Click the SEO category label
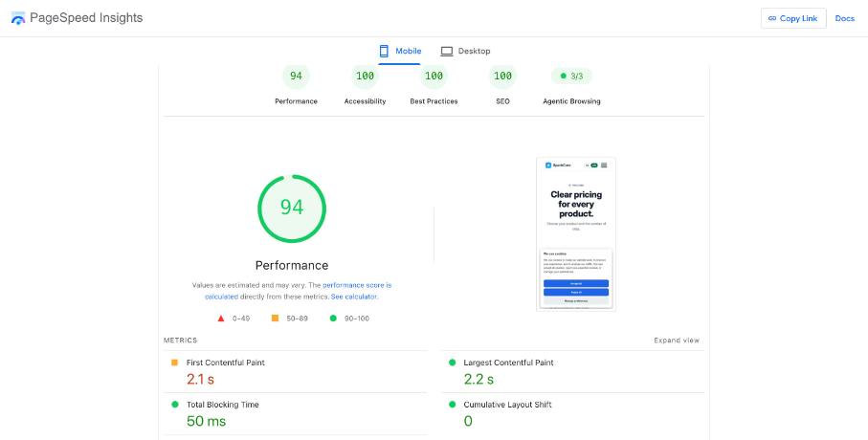 point(502,101)
